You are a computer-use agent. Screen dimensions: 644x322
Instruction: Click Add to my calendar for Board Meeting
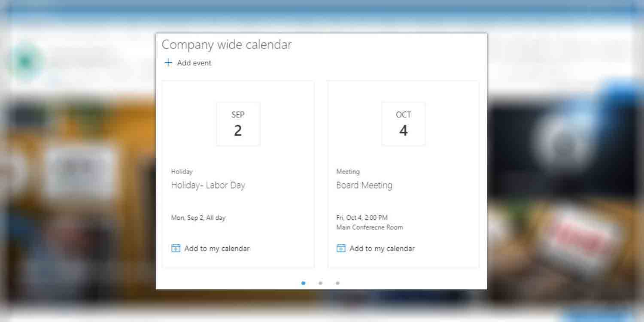(382, 248)
